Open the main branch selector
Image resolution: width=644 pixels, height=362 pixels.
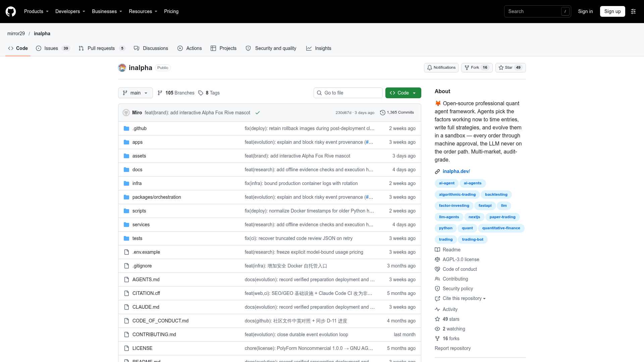pos(136,93)
